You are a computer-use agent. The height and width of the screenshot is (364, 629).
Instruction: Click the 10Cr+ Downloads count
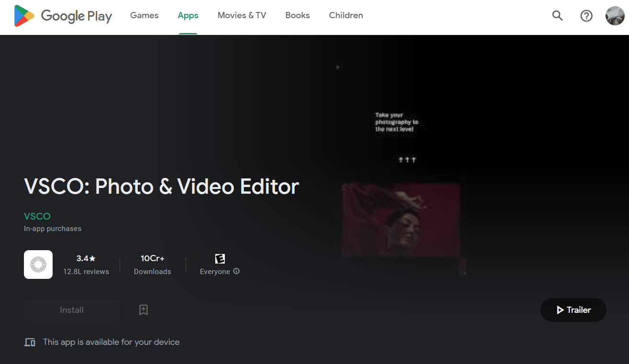tap(153, 258)
